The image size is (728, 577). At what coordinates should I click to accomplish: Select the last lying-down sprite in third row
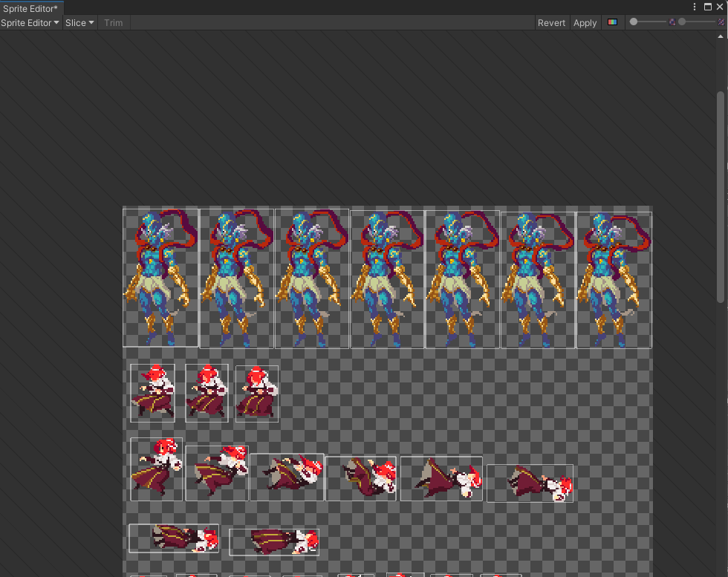point(530,481)
